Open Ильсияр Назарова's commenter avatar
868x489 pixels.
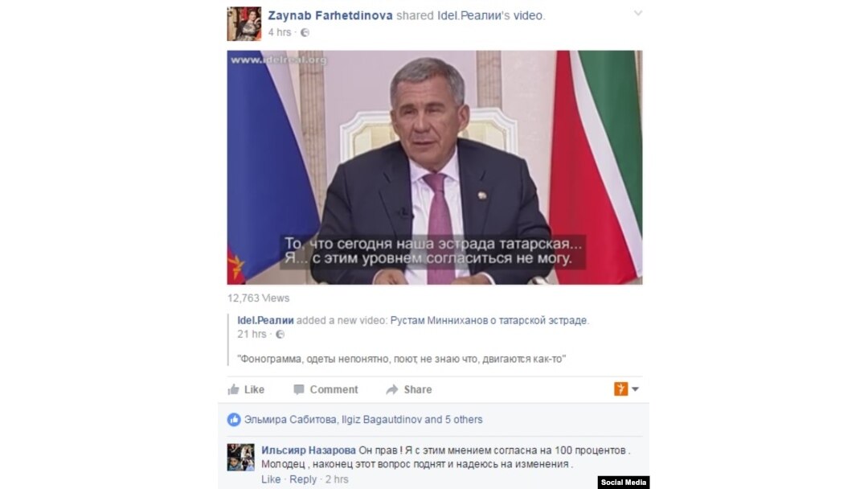[241, 457]
